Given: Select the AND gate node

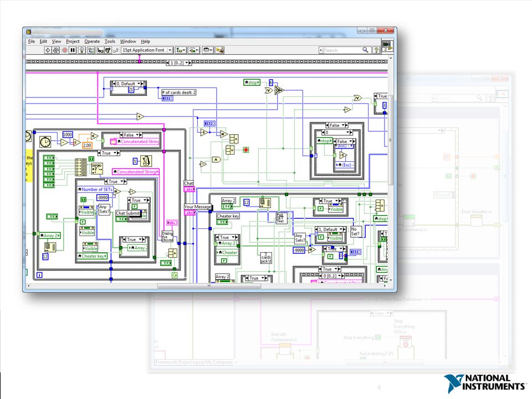Looking at the screenshot, I should pyautogui.click(x=216, y=160).
